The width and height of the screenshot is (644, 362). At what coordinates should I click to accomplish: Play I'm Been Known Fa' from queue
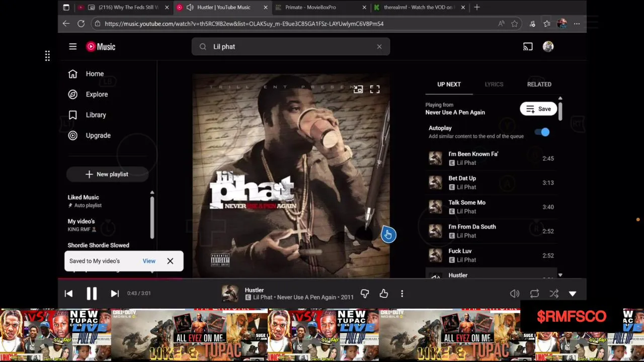coord(491,158)
